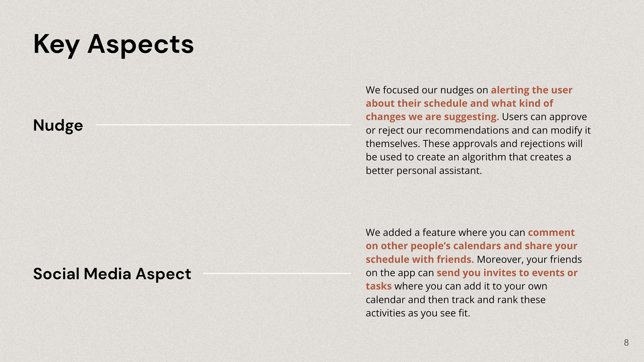Click the 'better personal assistant.' line
The image size is (644, 362).
tap(424, 170)
